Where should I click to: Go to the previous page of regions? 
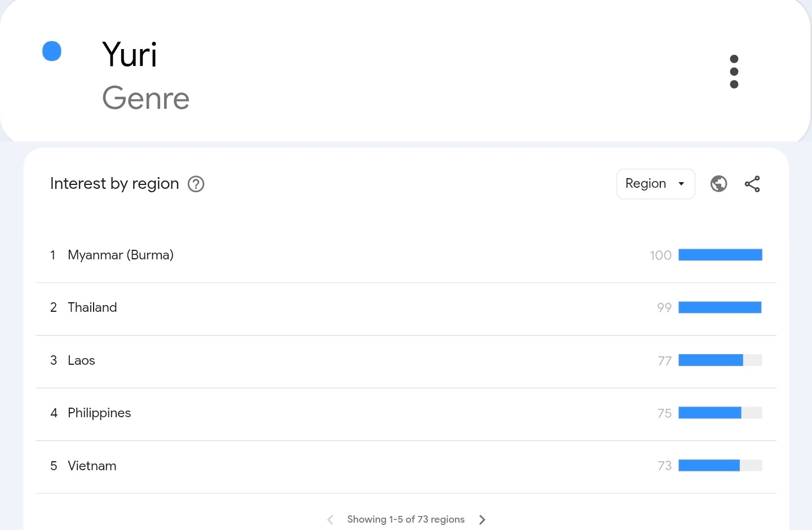point(330,520)
